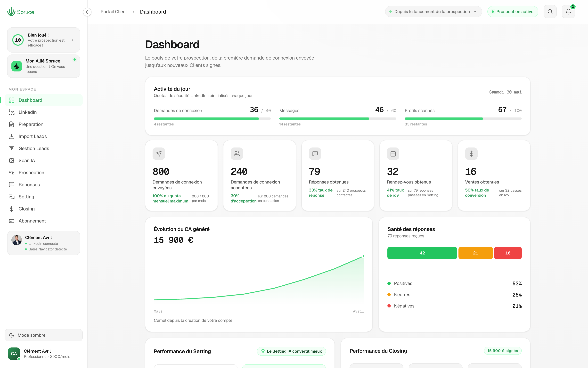Click the Messages progress bar
This screenshot has width=588, height=368.
pos(338,118)
